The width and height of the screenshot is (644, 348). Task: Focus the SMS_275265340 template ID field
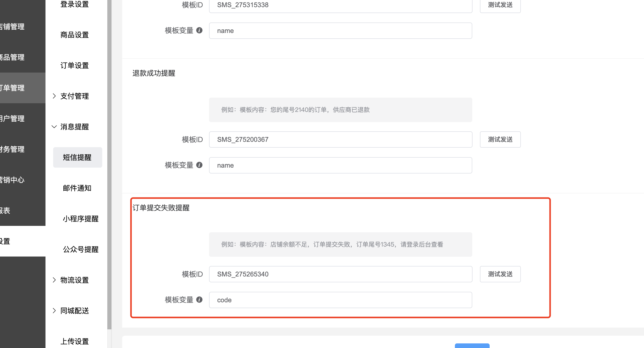tap(340, 274)
